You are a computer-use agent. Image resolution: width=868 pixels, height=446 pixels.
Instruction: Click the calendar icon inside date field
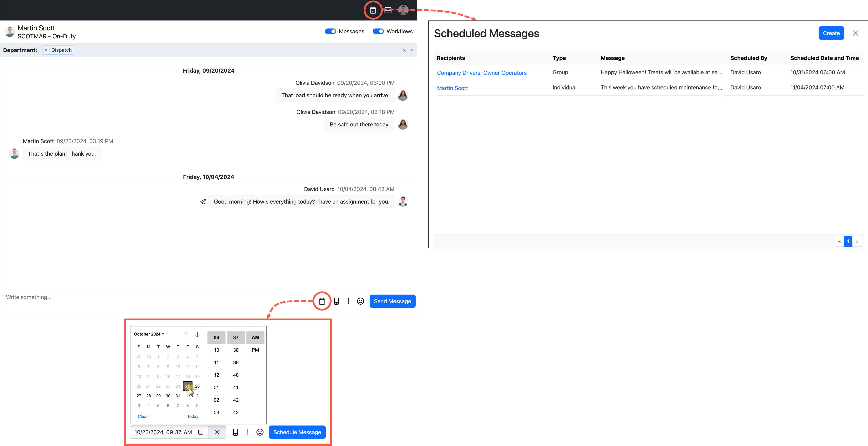[201, 432]
